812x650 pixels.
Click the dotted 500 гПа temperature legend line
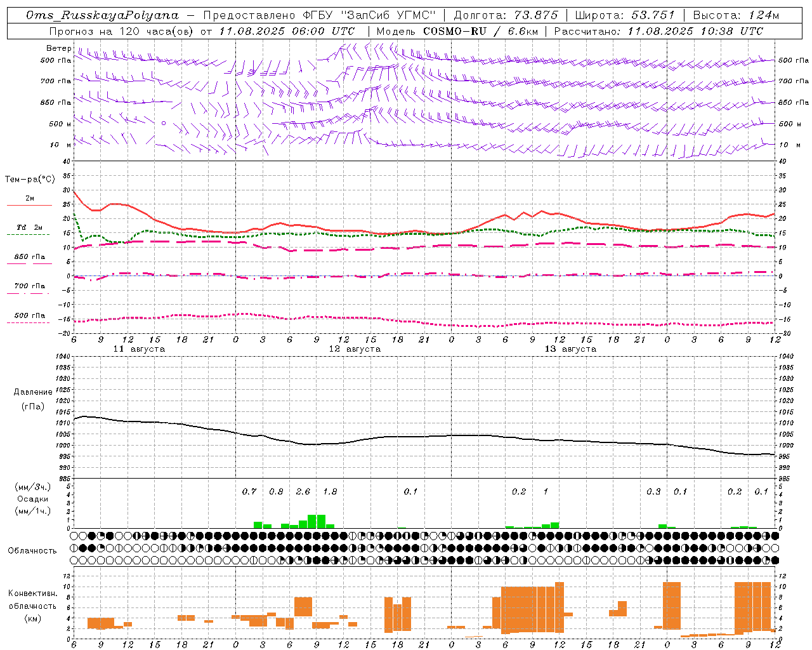pyautogui.click(x=28, y=322)
